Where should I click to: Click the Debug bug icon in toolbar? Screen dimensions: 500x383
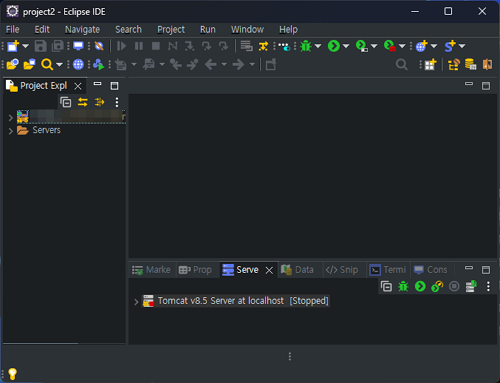pyautogui.click(x=306, y=46)
